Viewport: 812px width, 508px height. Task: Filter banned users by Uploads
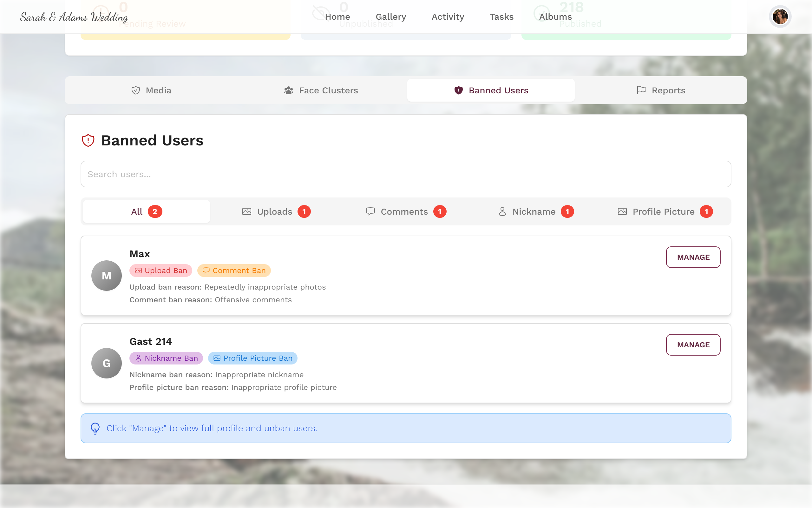pyautogui.click(x=276, y=212)
